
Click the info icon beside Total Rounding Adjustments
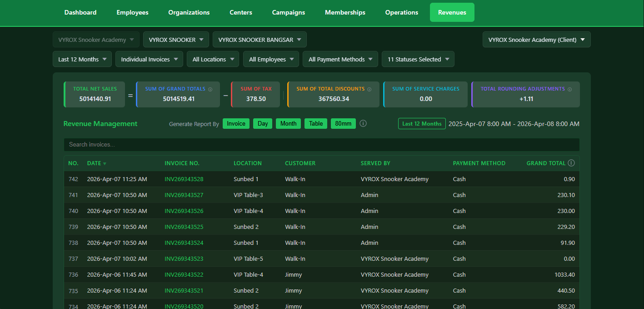[570, 89]
